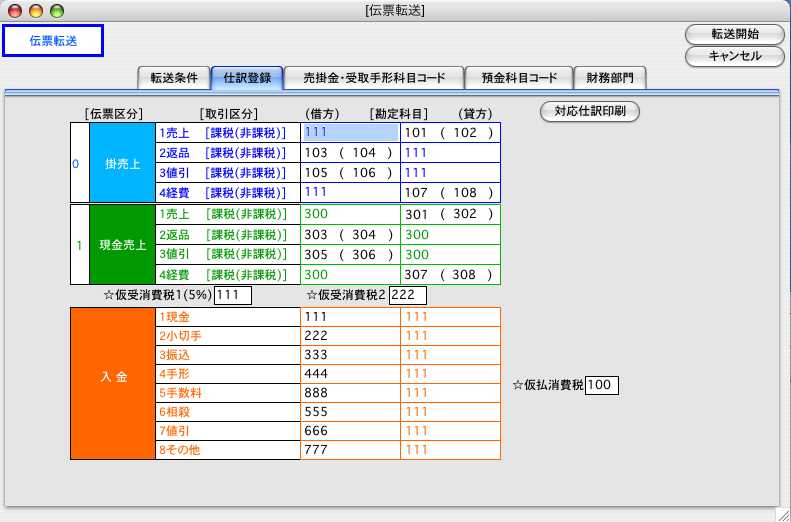The width and height of the screenshot is (791, 522).
Task: Select the highlighted 掛売上 1売上 debit cell
Action: pos(350,133)
